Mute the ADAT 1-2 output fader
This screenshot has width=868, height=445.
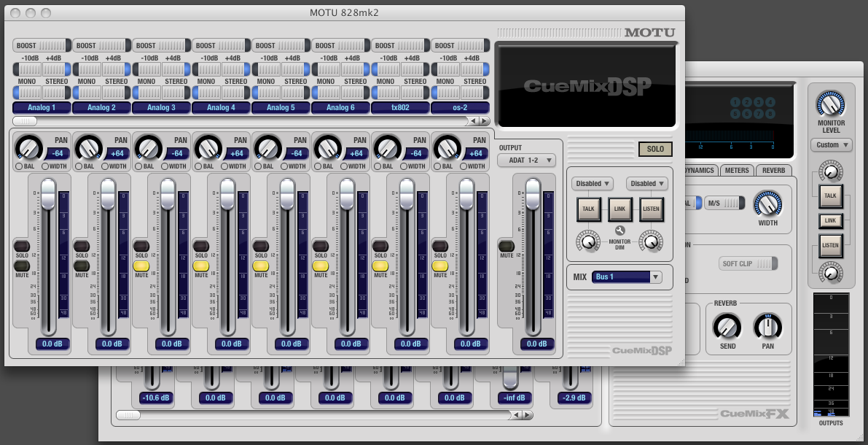[x=506, y=247]
